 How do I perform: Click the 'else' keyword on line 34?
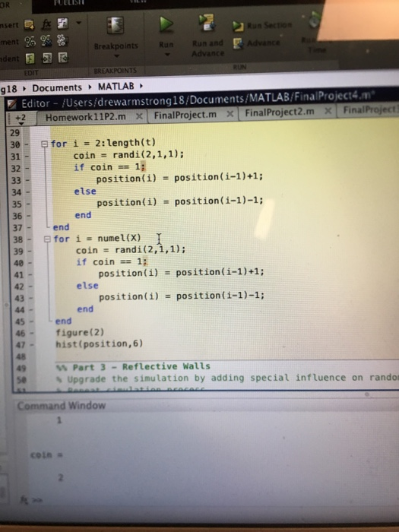pyautogui.click(x=85, y=192)
